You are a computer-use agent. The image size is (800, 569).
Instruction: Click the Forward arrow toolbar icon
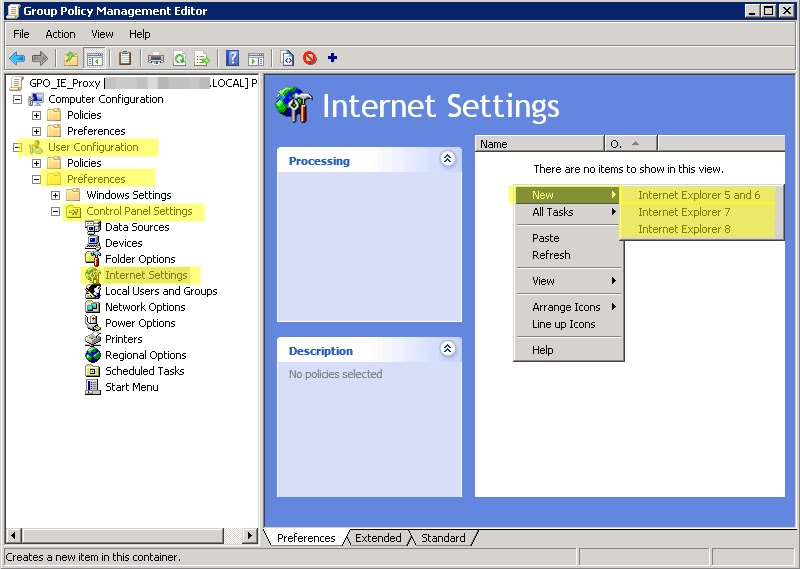pyautogui.click(x=39, y=58)
